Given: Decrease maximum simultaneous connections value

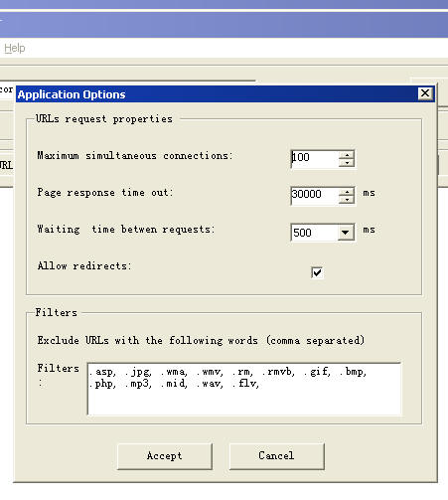Looking at the screenshot, I should point(347,163).
